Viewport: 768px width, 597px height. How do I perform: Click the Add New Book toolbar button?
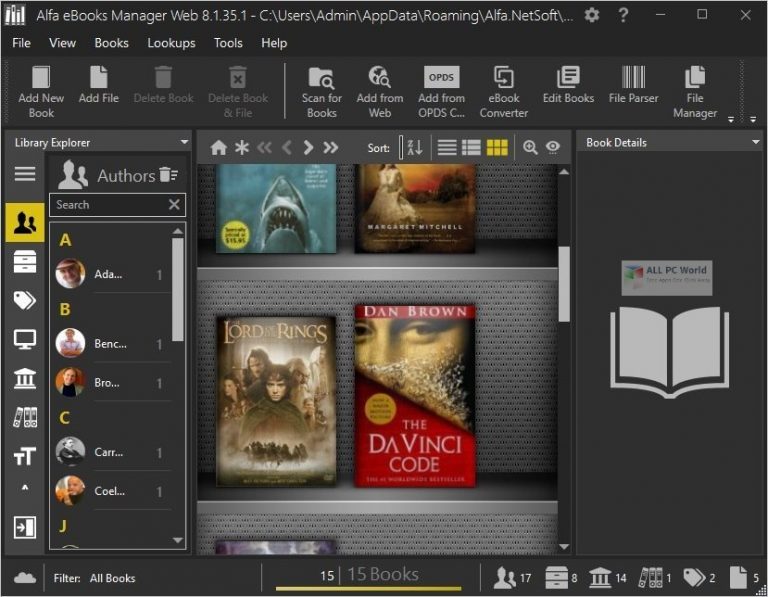click(41, 92)
